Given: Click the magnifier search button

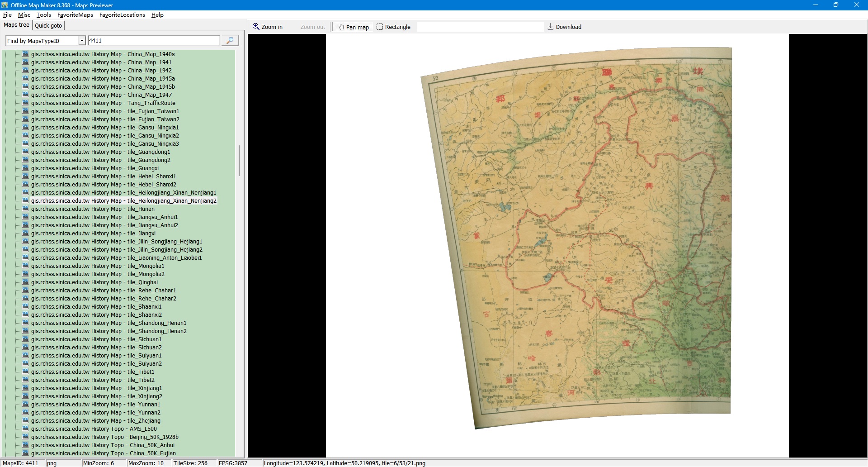Looking at the screenshot, I should point(230,41).
